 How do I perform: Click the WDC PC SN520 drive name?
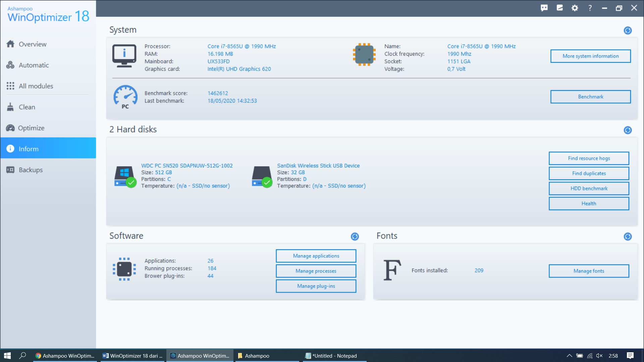click(187, 166)
